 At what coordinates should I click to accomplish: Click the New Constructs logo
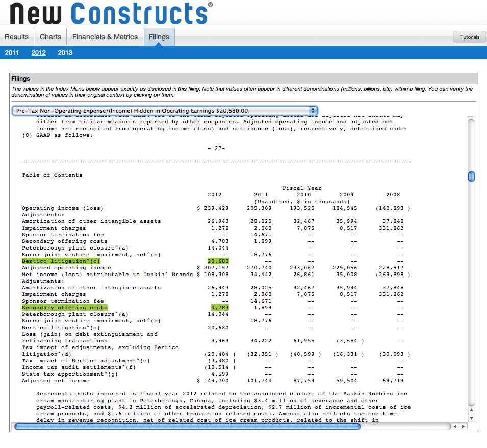click(x=111, y=13)
